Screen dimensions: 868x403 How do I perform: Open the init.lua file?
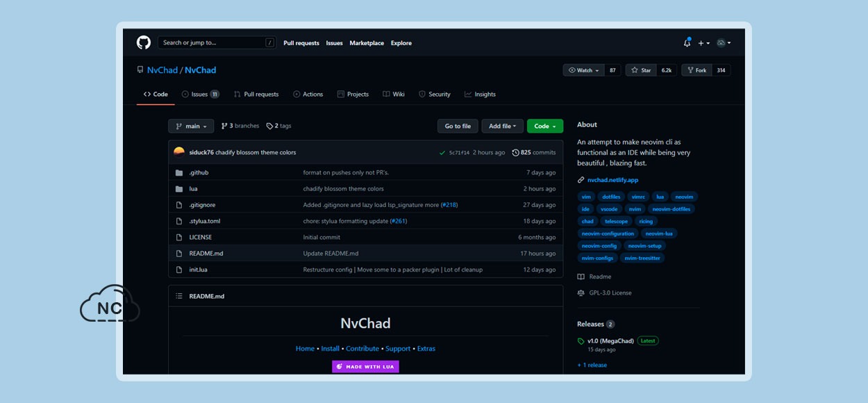pos(199,270)
